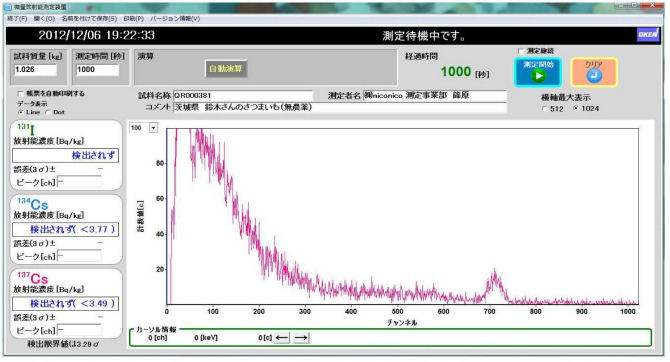Open the 開く(O) menu

point(44,18)
